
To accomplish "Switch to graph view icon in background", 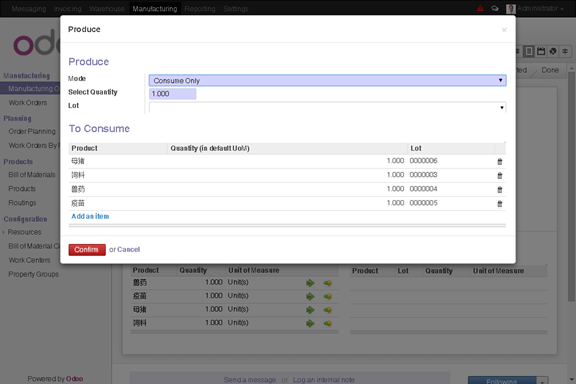I will [x=553, y=51].
